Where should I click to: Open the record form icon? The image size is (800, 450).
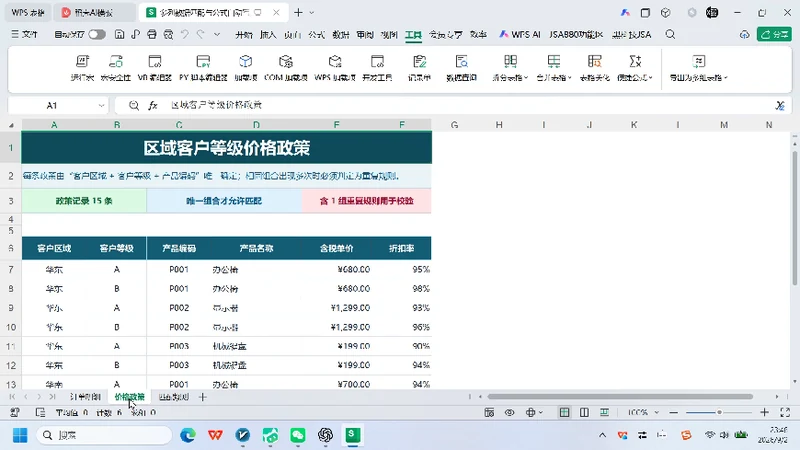tap(419, 67)
